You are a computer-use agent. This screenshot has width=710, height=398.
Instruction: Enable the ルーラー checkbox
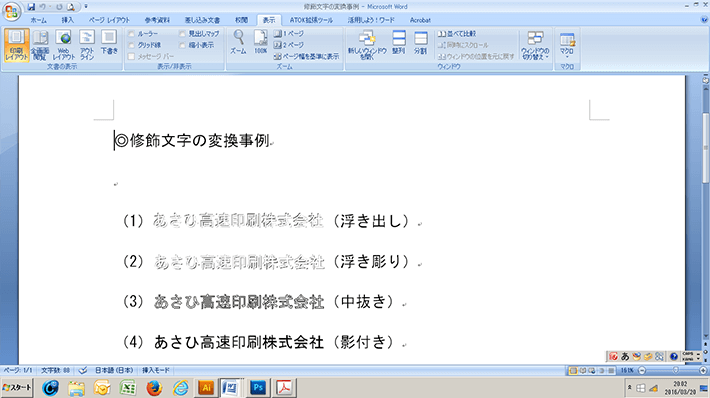click(131, 34)
